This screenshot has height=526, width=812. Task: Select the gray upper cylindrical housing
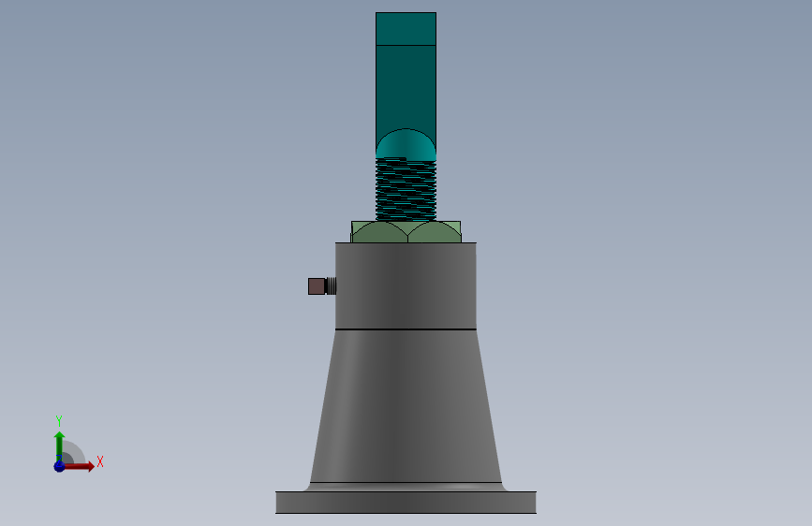406,285
